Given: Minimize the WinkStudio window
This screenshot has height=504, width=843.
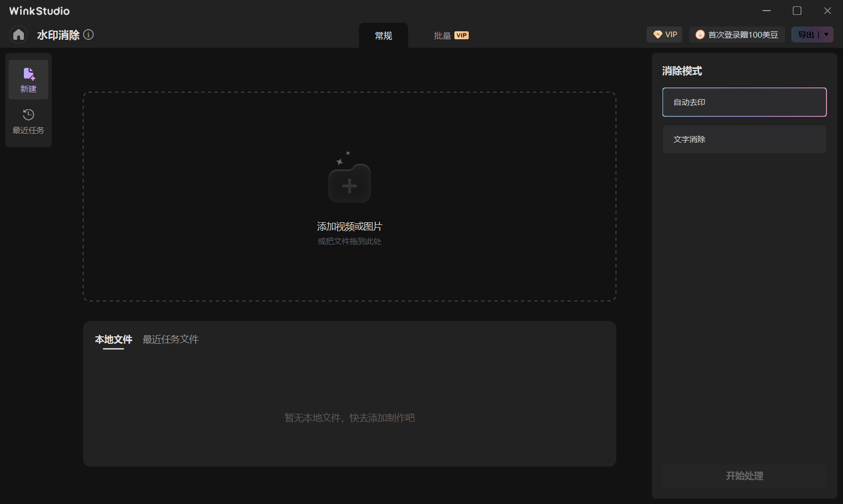Looking at the screenshot, I should coord(767,11).
